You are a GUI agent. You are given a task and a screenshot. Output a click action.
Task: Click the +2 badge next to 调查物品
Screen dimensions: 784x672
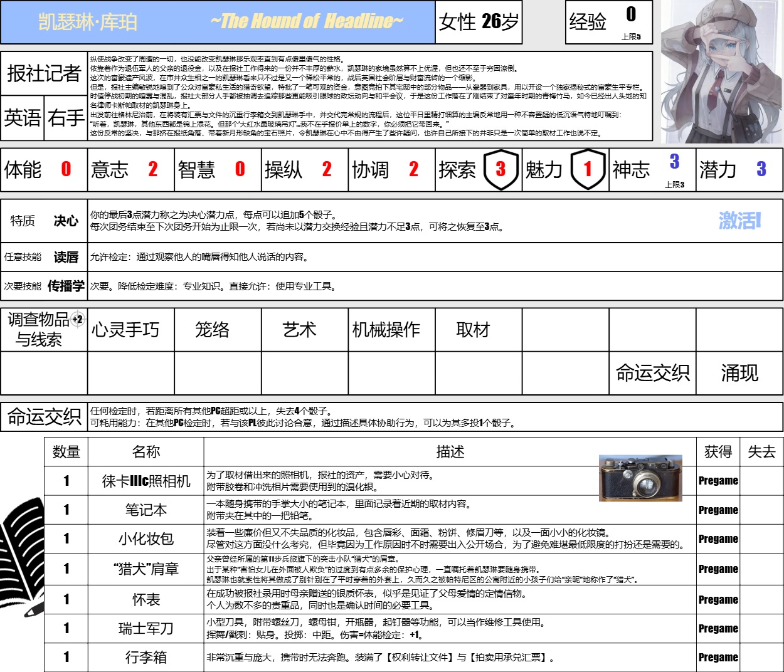point(77,319)
